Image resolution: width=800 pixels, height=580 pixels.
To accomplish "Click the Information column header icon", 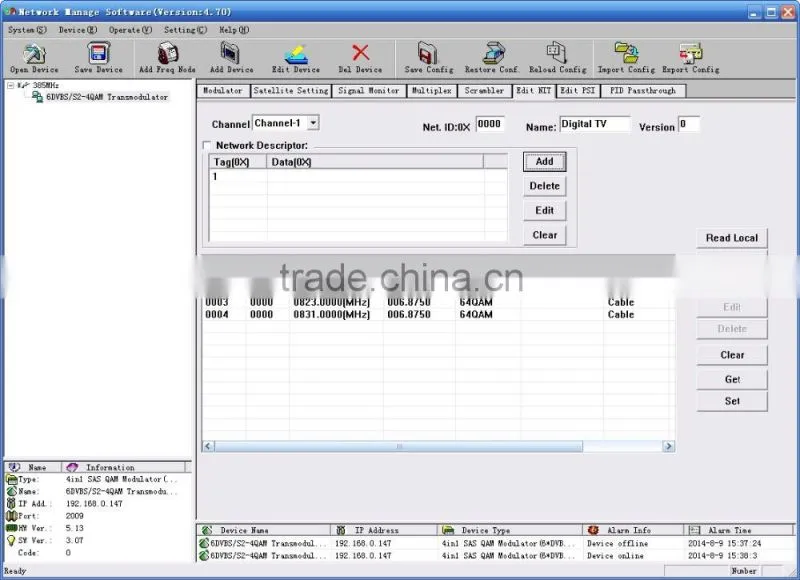I will pos(72,467).
